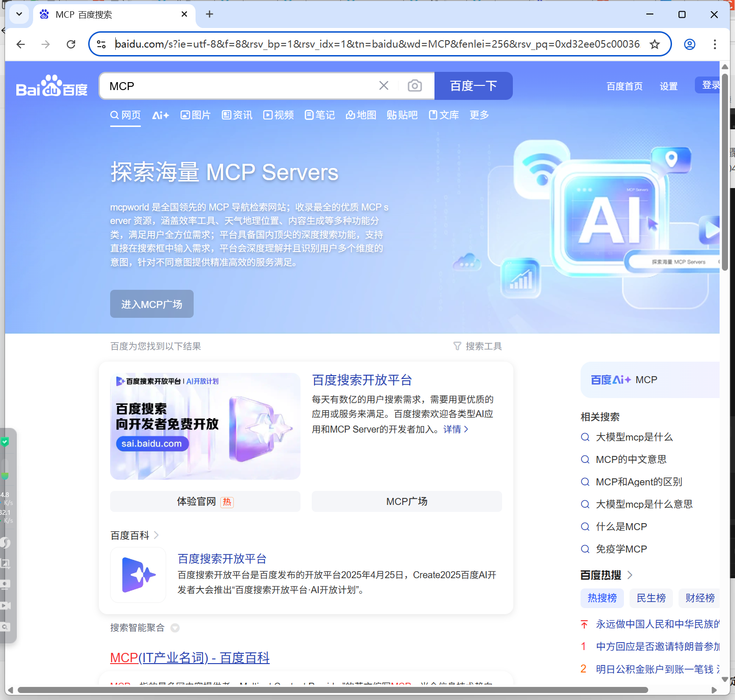View site information icon in address bar
735x700 pixels.
[101, 44]
